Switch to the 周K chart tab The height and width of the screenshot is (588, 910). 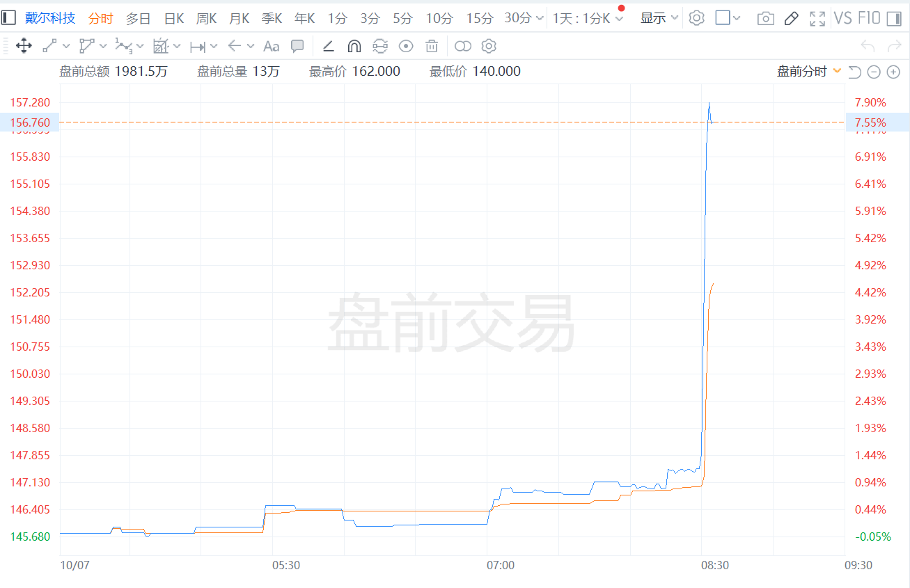206,18
